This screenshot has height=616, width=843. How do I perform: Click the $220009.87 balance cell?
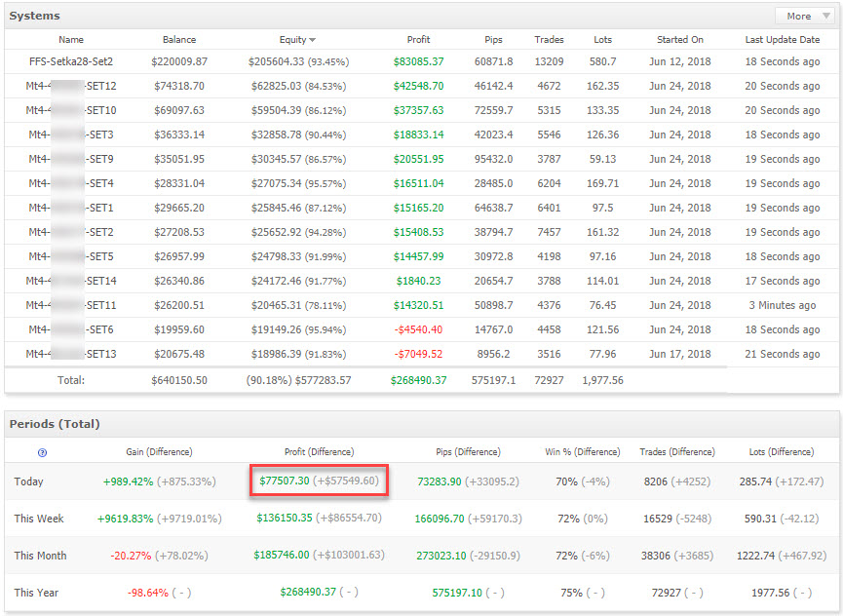click(179, 61)
